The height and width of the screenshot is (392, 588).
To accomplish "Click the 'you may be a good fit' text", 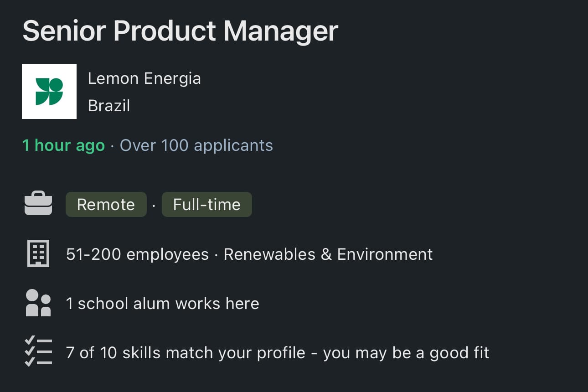I will (406, 353).
